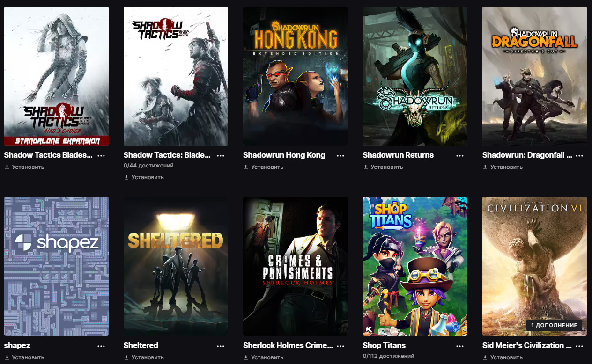Install Shadowrun Returns game
592x364 pixels.
[383, 167]
